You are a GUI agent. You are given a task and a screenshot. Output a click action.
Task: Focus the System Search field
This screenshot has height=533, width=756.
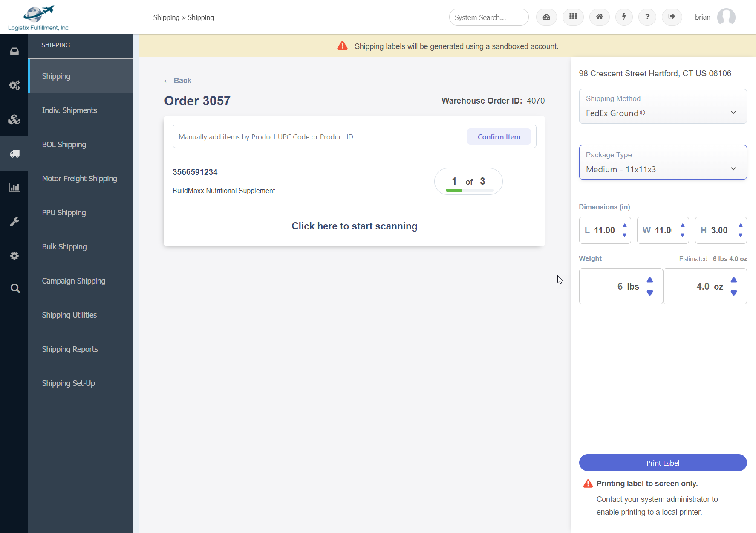point(489,17)
